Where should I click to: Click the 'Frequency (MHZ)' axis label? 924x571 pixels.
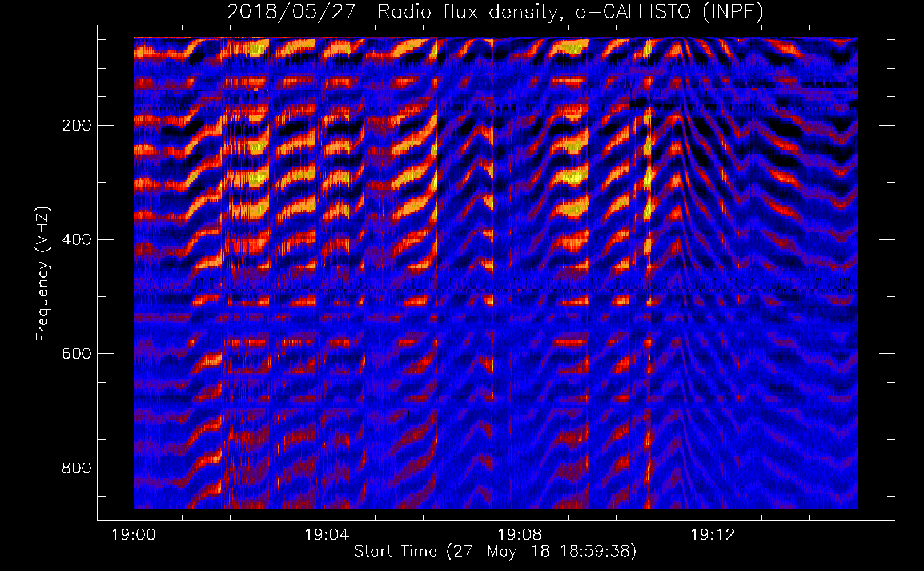(43, 274)
